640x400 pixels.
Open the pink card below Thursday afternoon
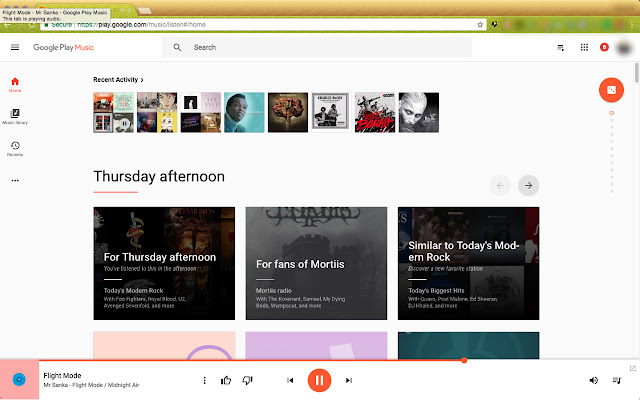coord(164,345)
